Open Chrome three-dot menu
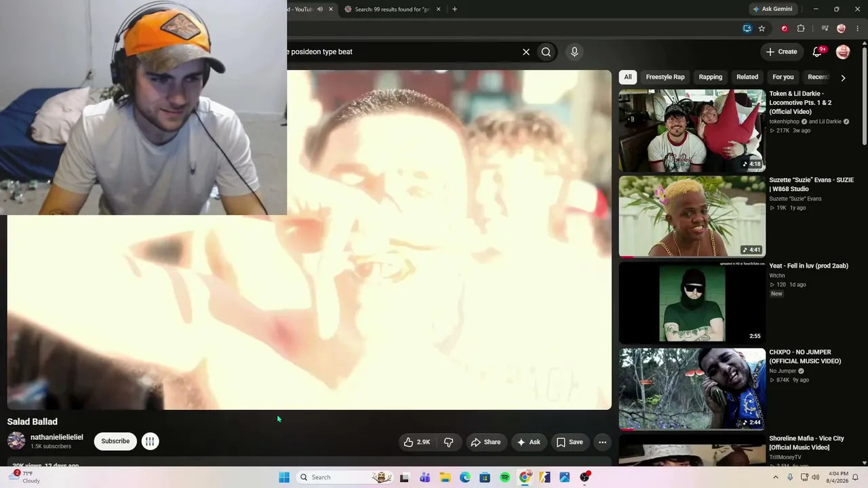Image resolution: width=868 pixels, height=488 pixels. pos(858,28)
